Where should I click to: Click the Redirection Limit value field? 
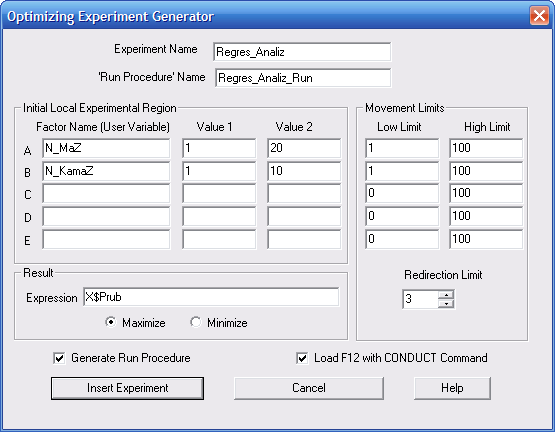click(x=420, y=299)
